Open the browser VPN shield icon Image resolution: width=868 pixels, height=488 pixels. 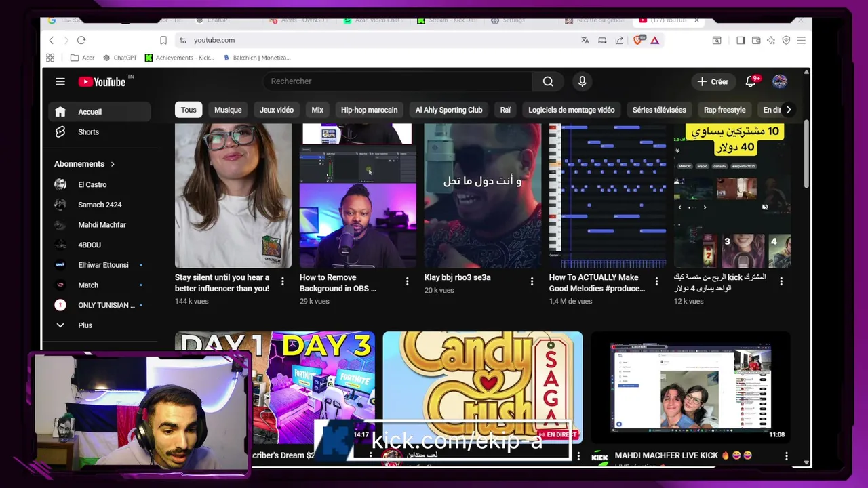[786, 40]
